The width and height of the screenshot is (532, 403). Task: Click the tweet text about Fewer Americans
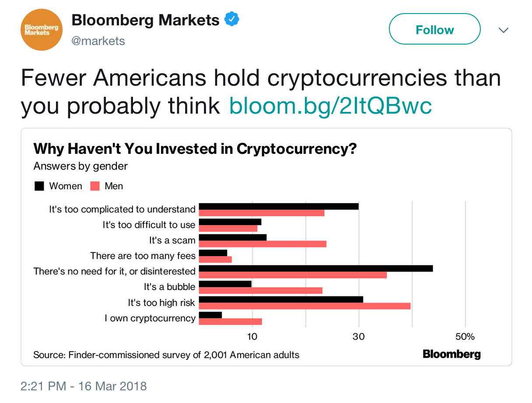click(x=261, y=92)
